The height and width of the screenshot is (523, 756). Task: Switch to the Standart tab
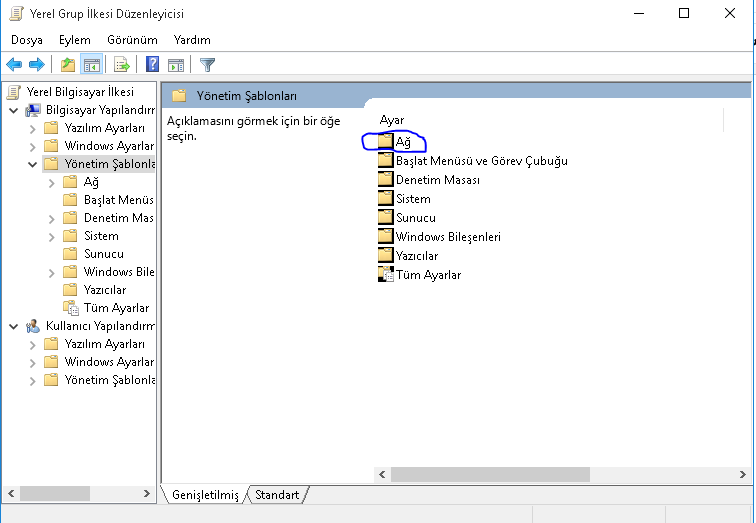point(277,495)
